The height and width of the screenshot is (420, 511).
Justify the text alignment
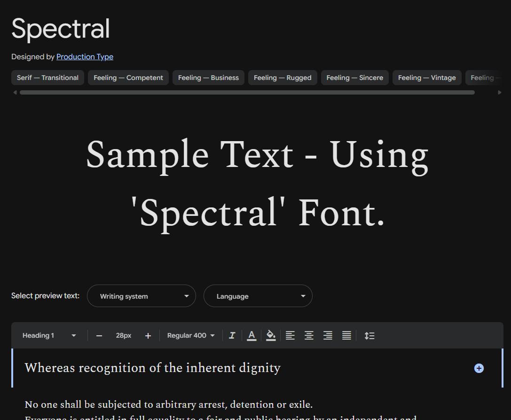tap(347, 335)
